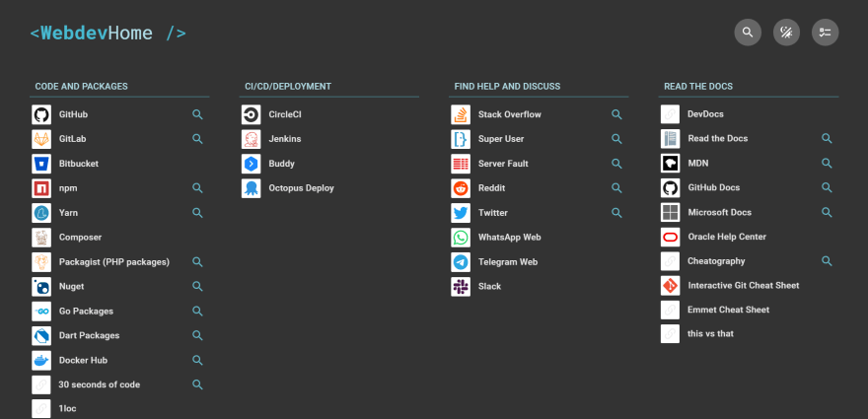The image size is (868, 419).
Task: Click the magic wand theme button
Action: [786, 33]
